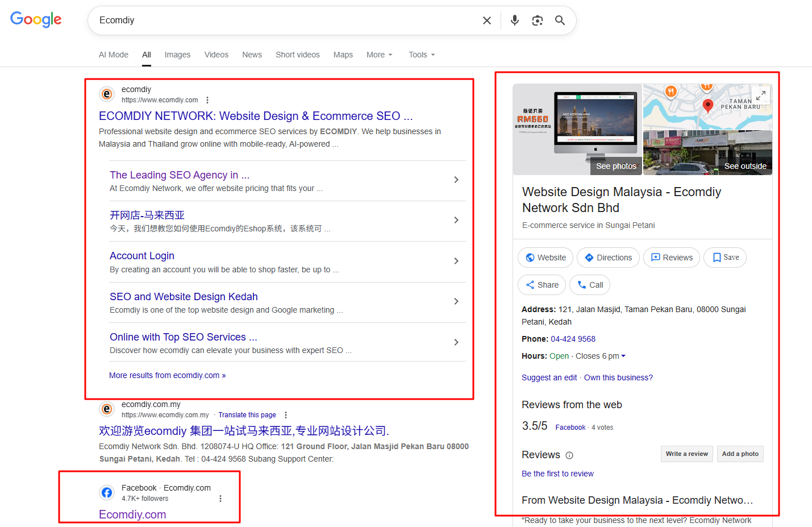Image resolution: width=812 pixels, height=527 pixels.
Task: Open three-dot menu beside ecomdiy.com URL
Action: click(207, 100)
